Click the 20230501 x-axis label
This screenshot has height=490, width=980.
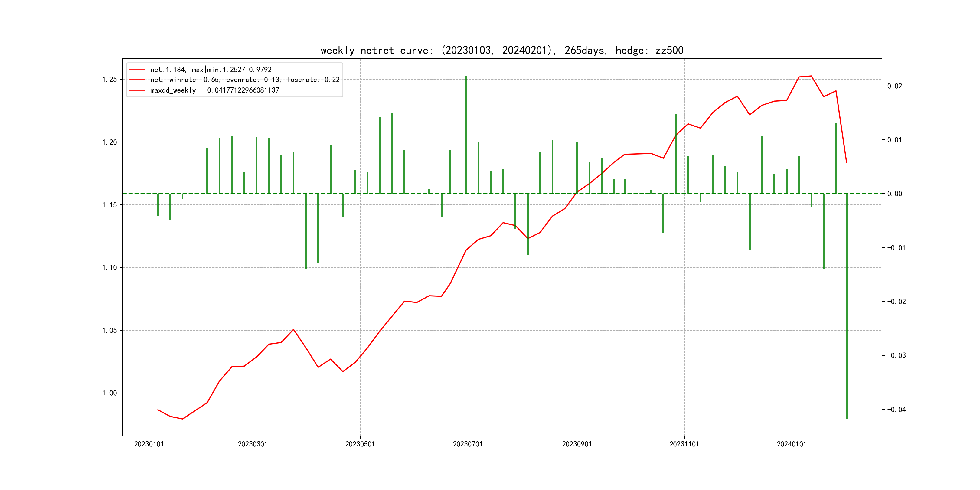[x=360, y=444]
